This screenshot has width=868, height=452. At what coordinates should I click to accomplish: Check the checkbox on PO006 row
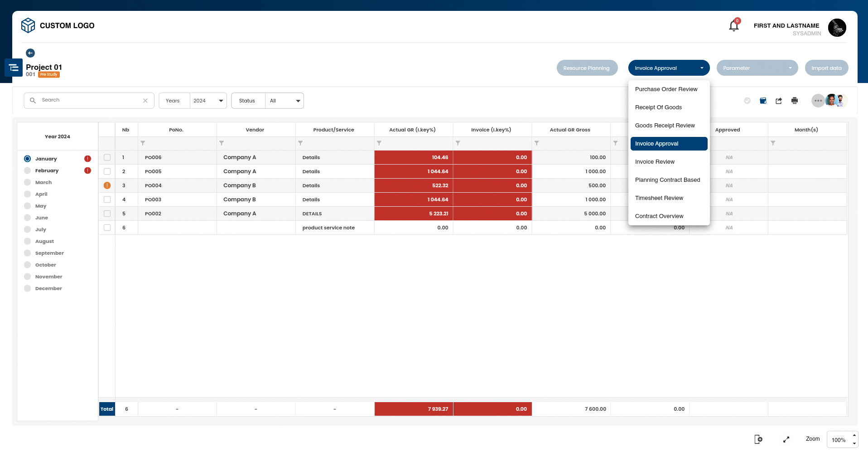point(107,157)
